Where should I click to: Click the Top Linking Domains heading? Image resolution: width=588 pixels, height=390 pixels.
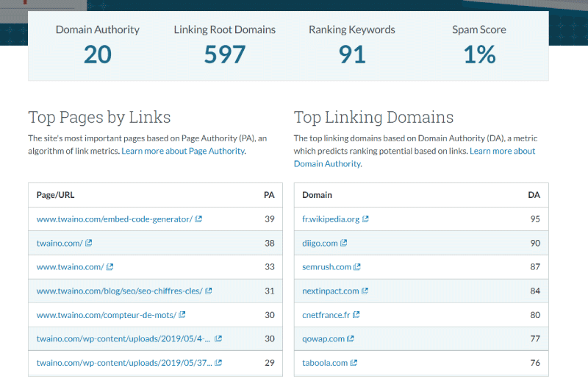[x=373, y=118]
